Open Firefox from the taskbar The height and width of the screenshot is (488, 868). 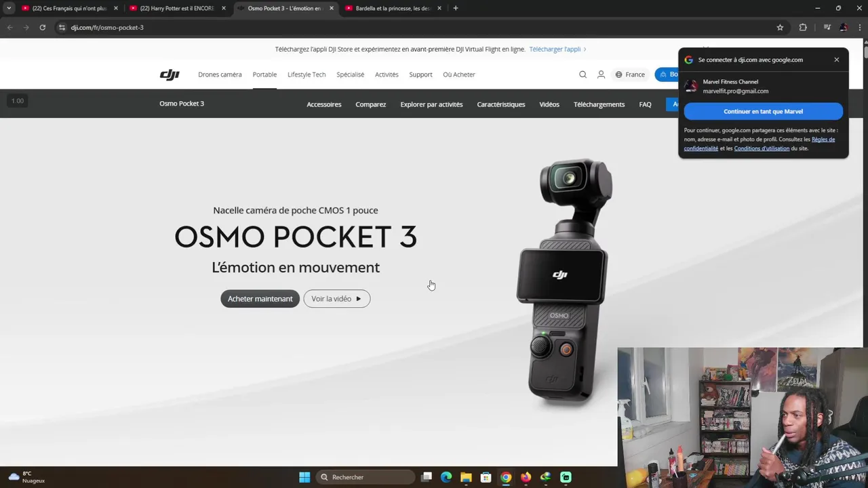pyautogui.click(x=526, y=477)
